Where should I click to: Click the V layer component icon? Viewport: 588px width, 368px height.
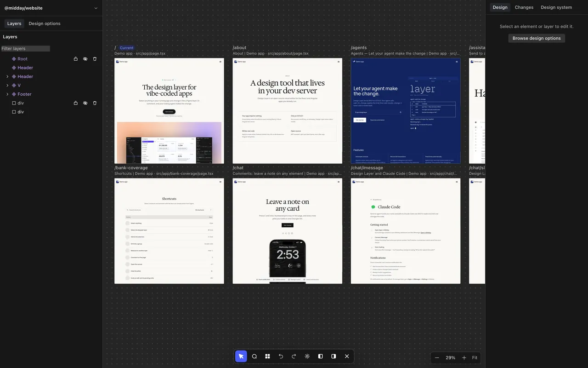click(x=14, y=86)
